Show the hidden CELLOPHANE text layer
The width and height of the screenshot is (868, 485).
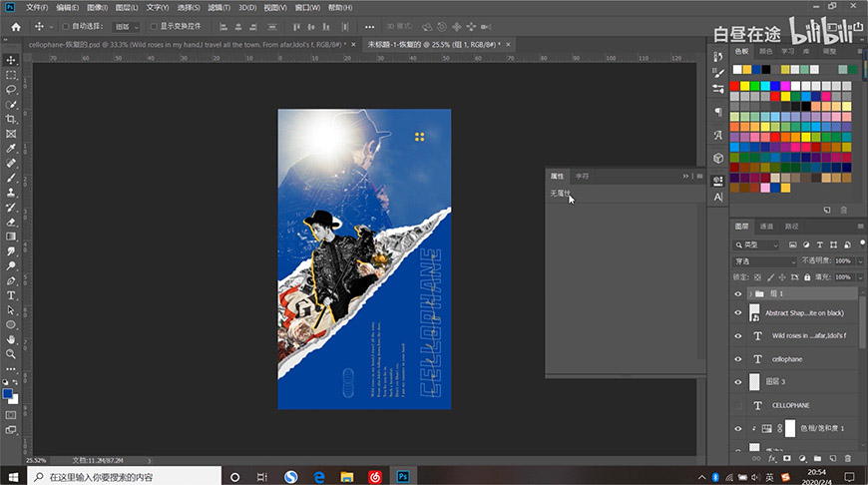pyautogui.click(x=738, y=405)
